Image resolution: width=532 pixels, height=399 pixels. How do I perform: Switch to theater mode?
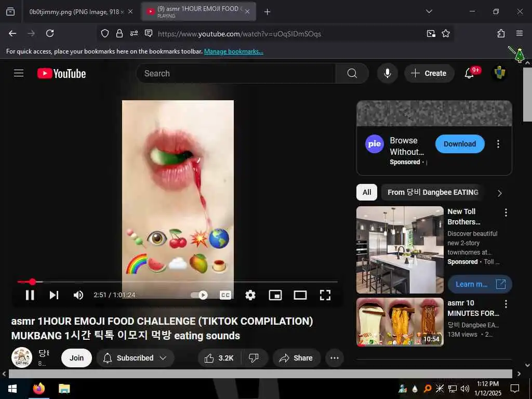coord(300,295)
